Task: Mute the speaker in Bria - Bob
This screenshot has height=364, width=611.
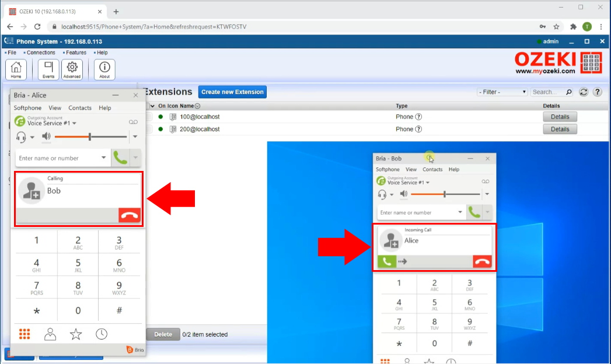Action: (x=404, y=194)
